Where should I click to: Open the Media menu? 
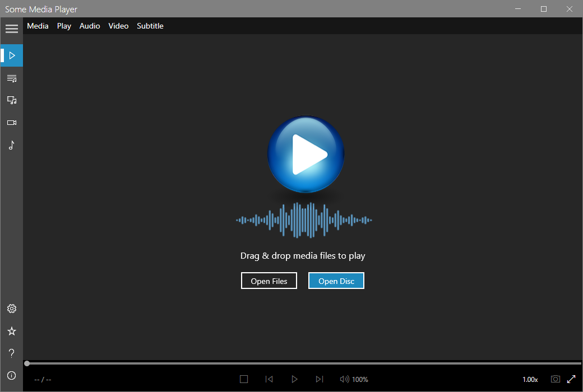(x=37, y=26)
